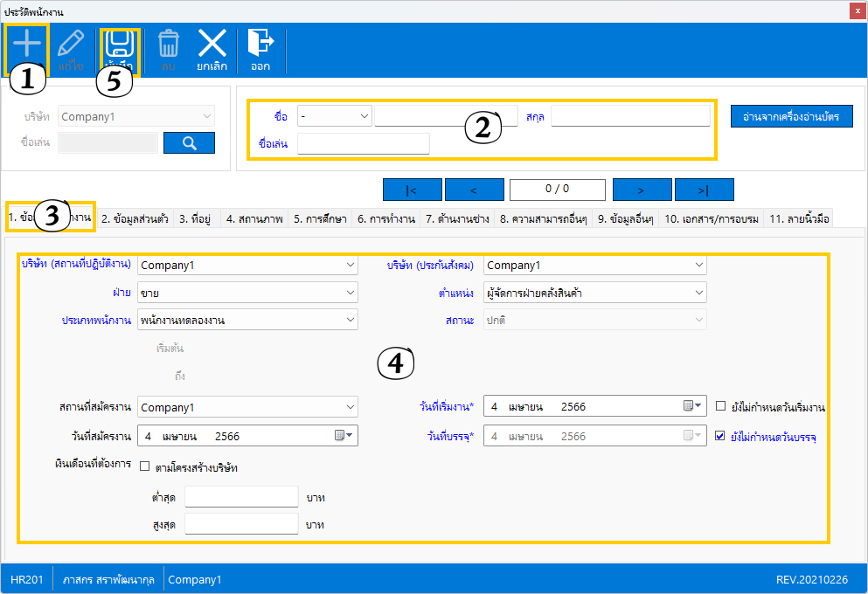Viewport: 868px width, 594px height.
Task: Click the Save floppy disk icon
Action: click(x=118, y=44)
